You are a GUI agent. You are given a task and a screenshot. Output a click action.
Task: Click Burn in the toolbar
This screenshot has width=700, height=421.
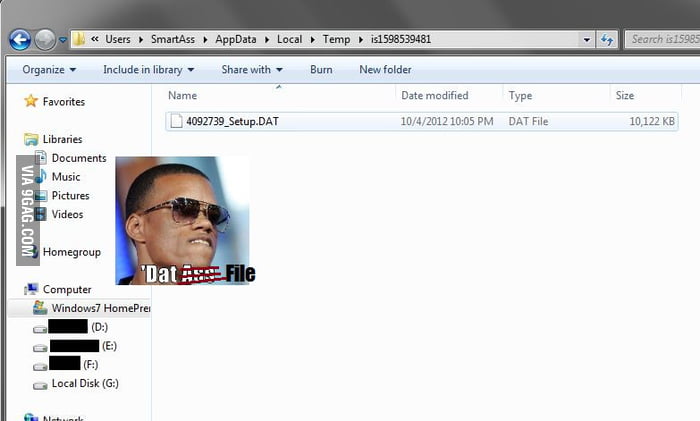point(321,70)
